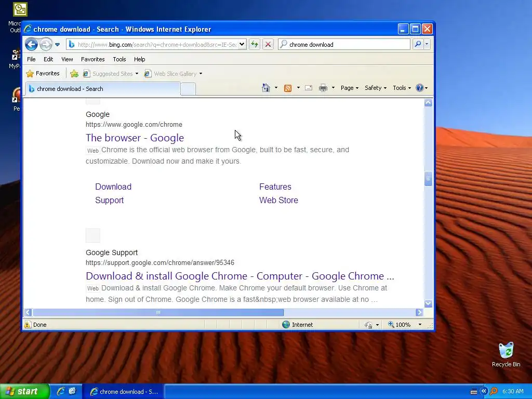Viewport: 532px width, 399px height.
Task: Expand hidden tray icons chevron
Action: (x=484, y=391)
